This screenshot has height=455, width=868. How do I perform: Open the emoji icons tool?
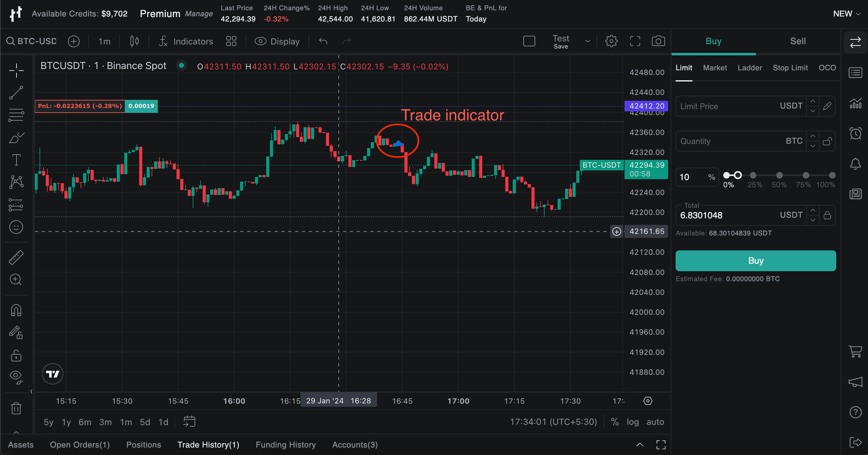16,227
